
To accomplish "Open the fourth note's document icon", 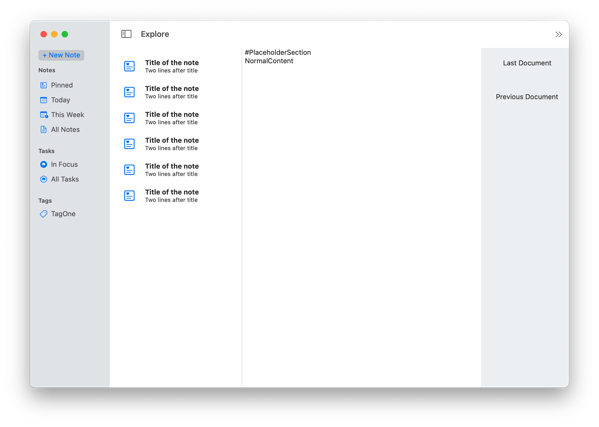I will (x=130, y=144).
